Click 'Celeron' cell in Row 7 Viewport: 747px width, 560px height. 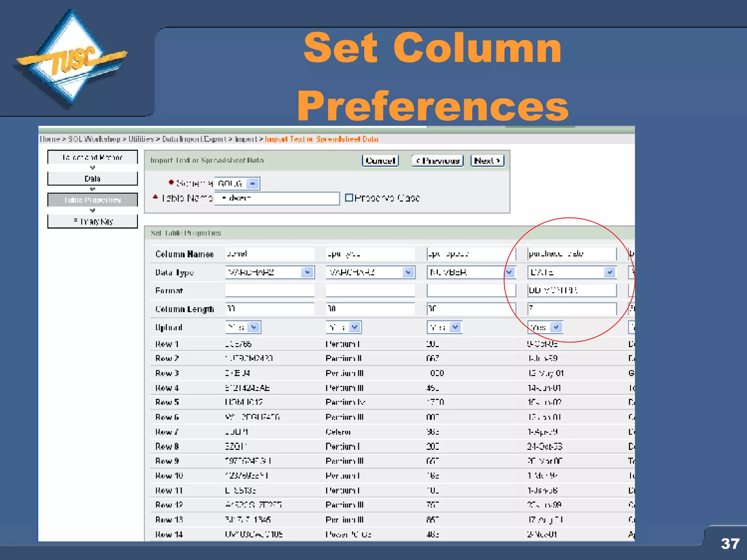338,432
